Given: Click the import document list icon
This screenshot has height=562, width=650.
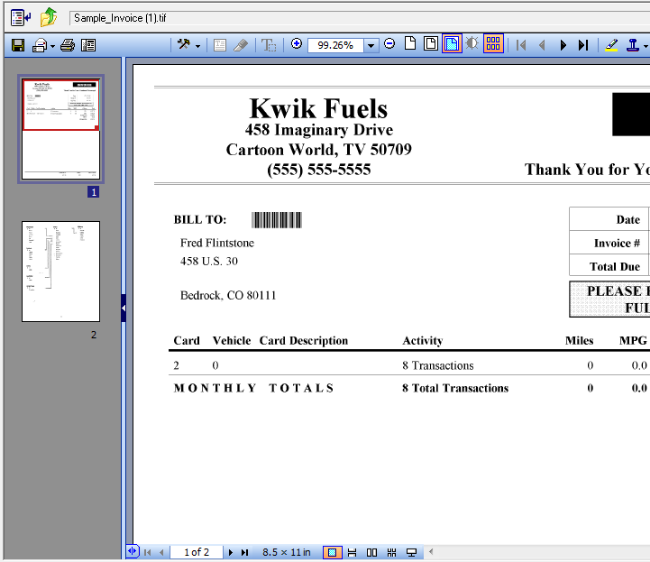Looking at the screenshot, I should [21, 18].
